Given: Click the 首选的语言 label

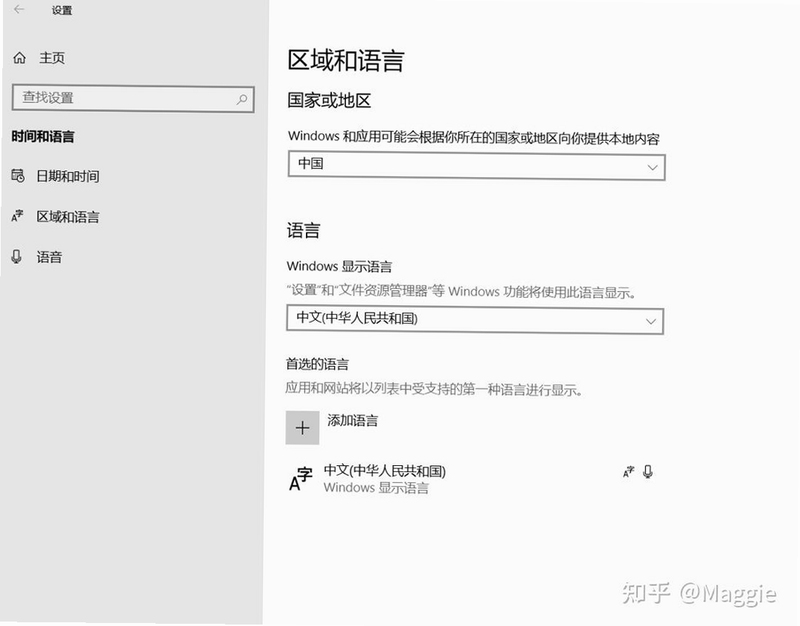Looking at the screenshot, I should point(317,364).
